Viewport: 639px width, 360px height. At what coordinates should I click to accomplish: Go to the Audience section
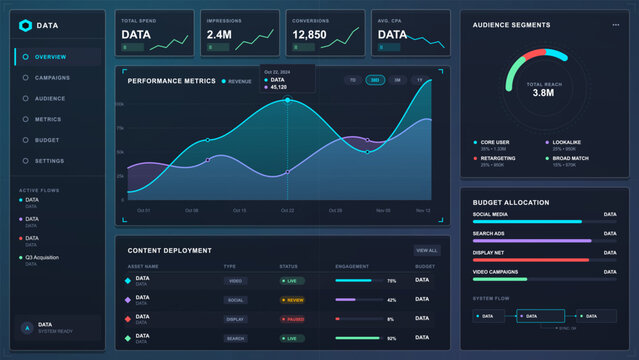click(x=58, y=98)
